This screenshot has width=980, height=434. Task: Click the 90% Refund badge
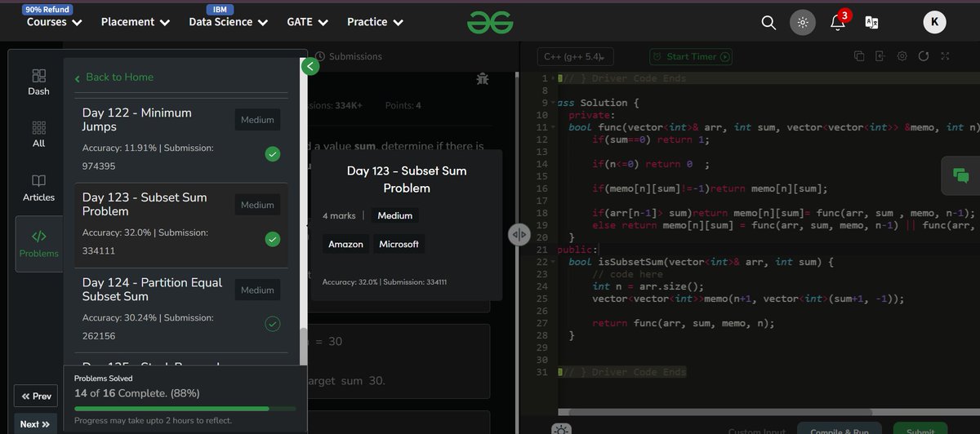pyautogui.click(x=47, y=9)
